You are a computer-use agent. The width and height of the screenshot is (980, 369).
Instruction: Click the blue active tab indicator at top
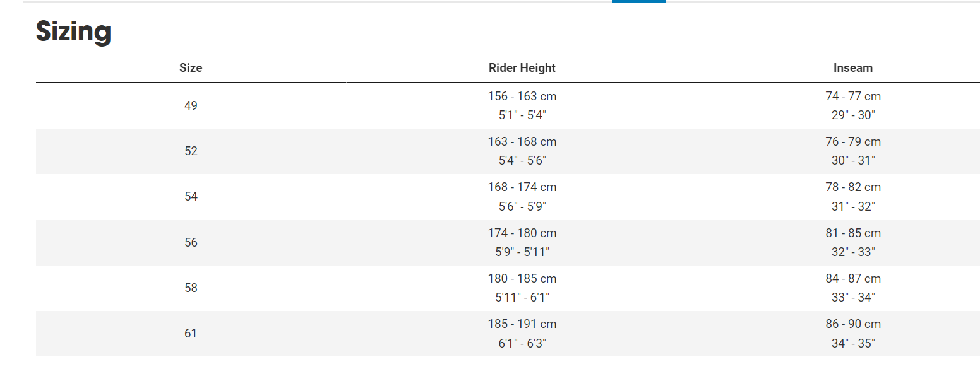tap(639, 1)
